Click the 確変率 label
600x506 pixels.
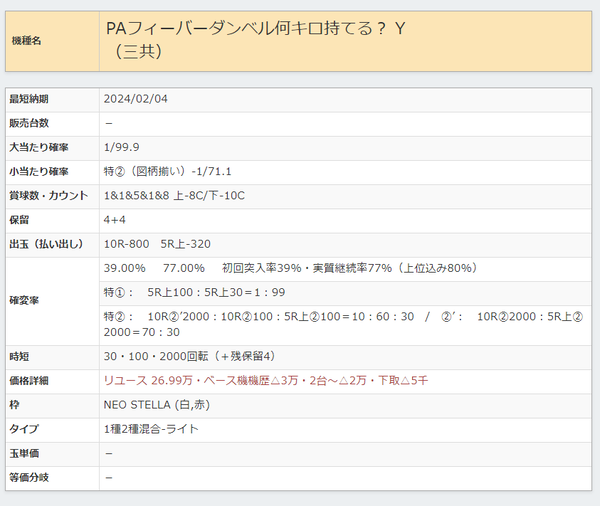pos(24,300)
